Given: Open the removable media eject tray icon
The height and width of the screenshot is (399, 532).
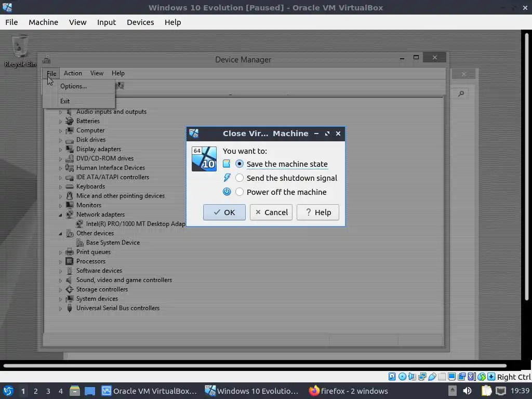Looking at the screenshot, I should (x=453, y=391).
